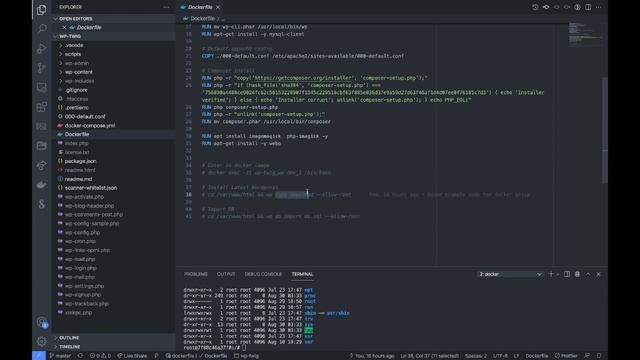
Task: Close the terminal panel
Action: [599, 274]
